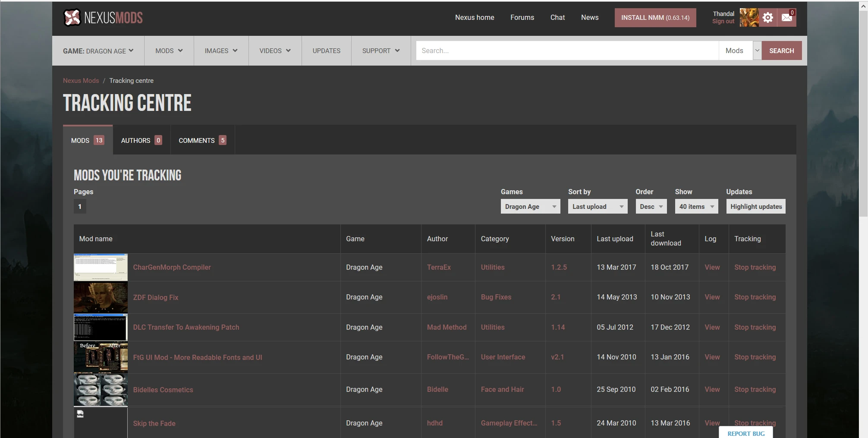Click the Nexus Mods breadcrumb link

[81, 81]
